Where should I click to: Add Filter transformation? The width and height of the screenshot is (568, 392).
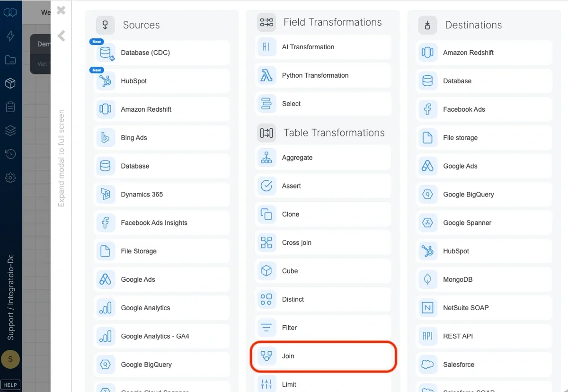coord(323,328)
